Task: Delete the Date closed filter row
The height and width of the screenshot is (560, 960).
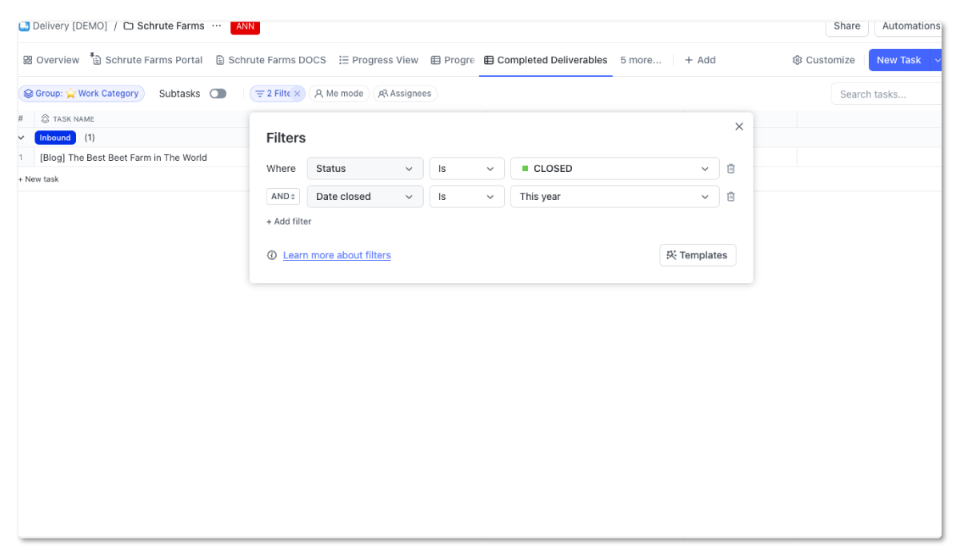Action: pyautogui.click(x=730, y=196)
